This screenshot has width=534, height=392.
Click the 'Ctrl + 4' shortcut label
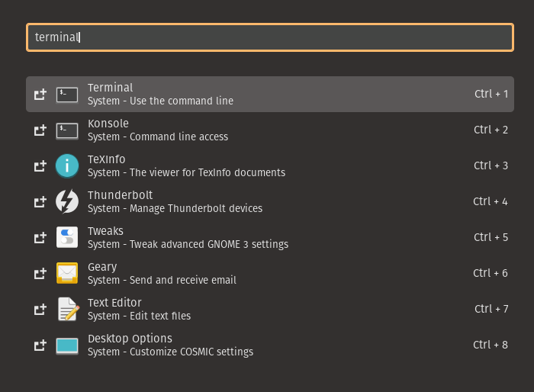[491, 201]
